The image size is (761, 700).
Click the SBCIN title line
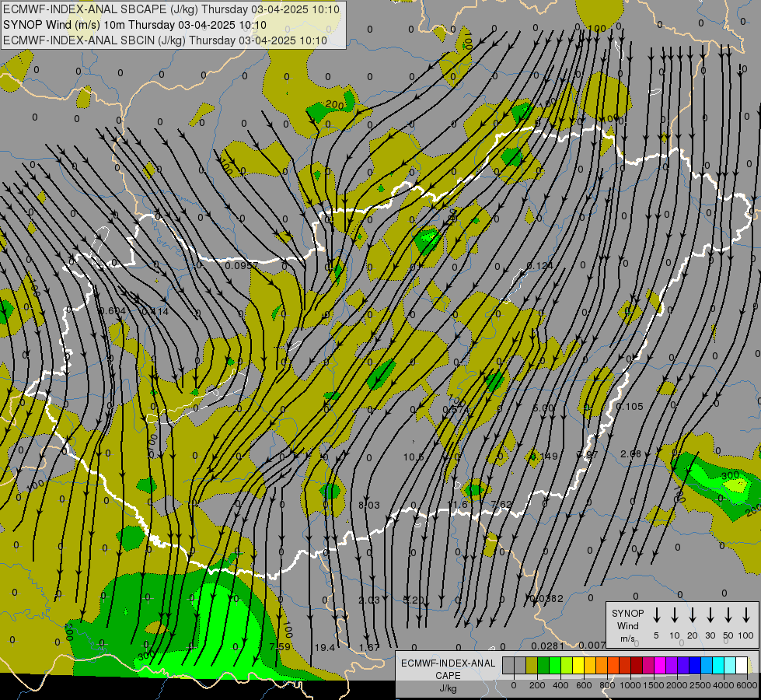tap(165, 40)
